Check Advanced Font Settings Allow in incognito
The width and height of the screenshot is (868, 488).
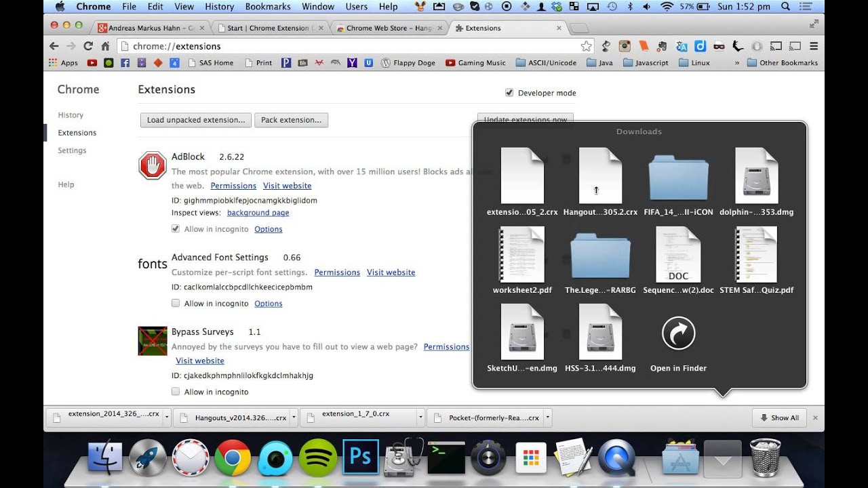pos(176,304)
